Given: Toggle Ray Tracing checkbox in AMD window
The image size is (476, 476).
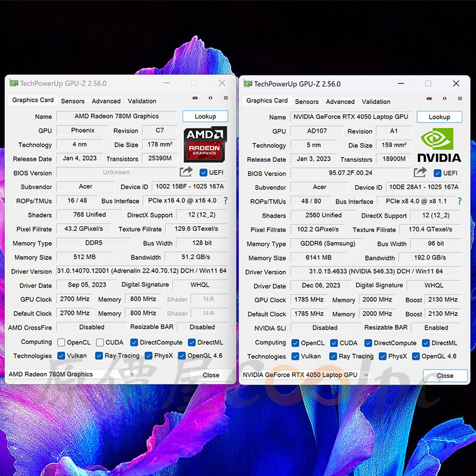Looking at the screenshot, I should pos(99,355).
